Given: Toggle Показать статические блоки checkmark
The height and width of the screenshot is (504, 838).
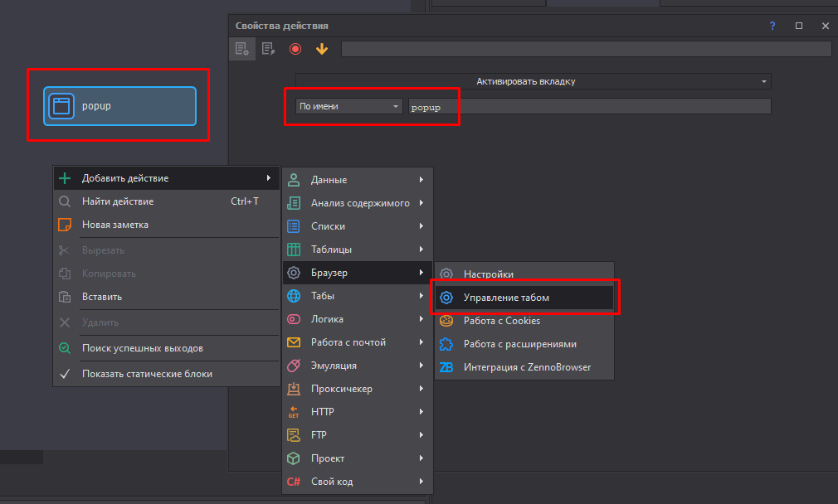Looking at the screenshot, I should [65, 374].
